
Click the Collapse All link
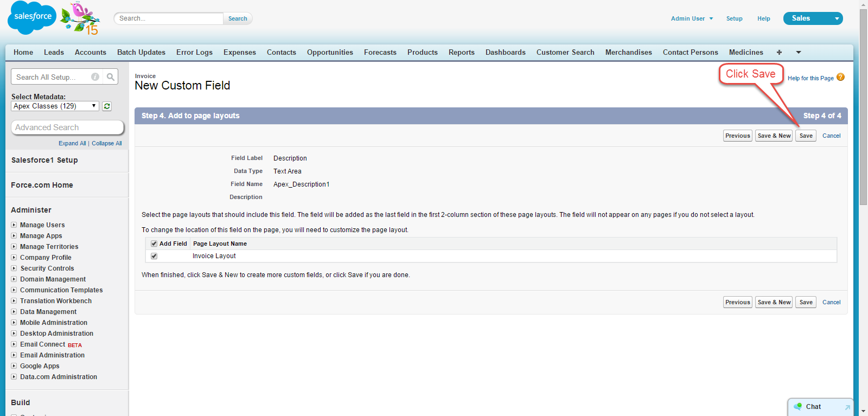click(106, 144)
